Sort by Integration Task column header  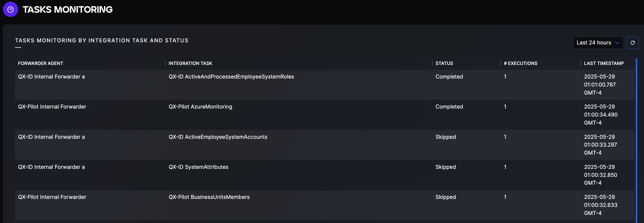(x=190, y=63)
